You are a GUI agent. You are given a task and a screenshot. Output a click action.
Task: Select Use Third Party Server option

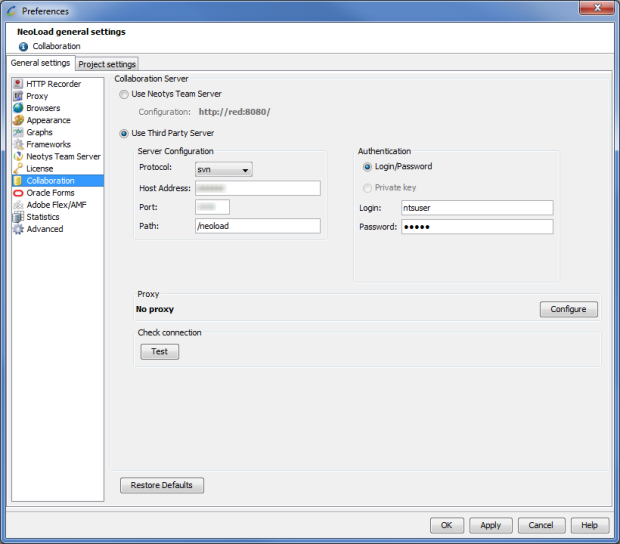point(124,133)
